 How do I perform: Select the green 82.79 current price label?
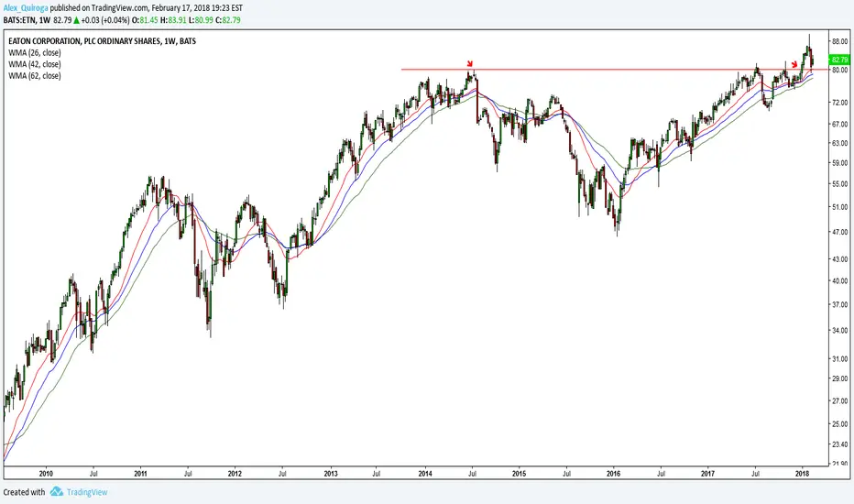(838, 60)
